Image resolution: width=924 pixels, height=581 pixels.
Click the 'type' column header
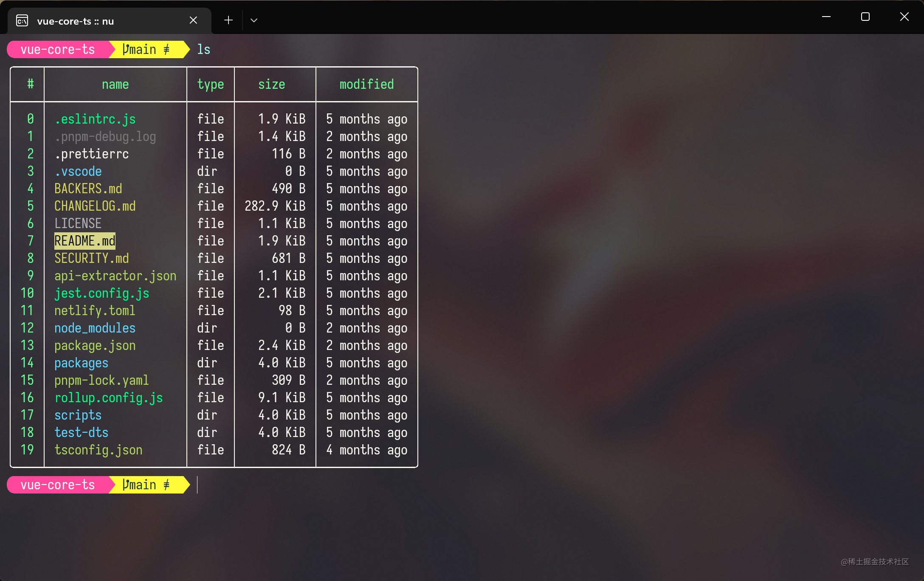coord(211,85)
